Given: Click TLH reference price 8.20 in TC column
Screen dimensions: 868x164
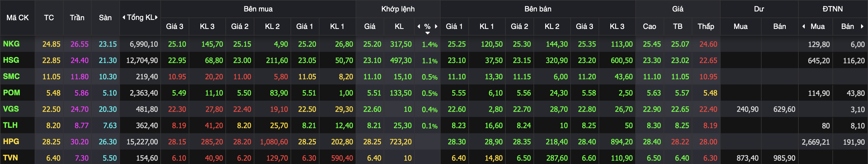Looking at the screenshot, I should click(x=53, y=126).
